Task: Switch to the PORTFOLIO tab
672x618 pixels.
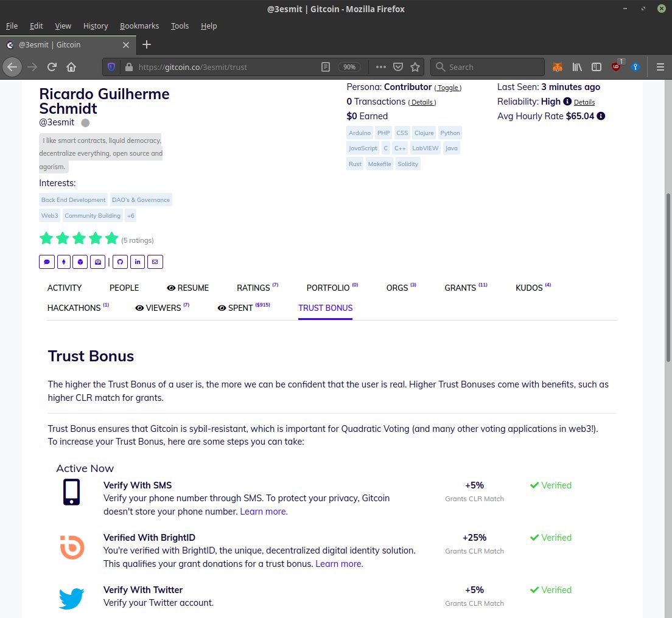Action: 332,288
